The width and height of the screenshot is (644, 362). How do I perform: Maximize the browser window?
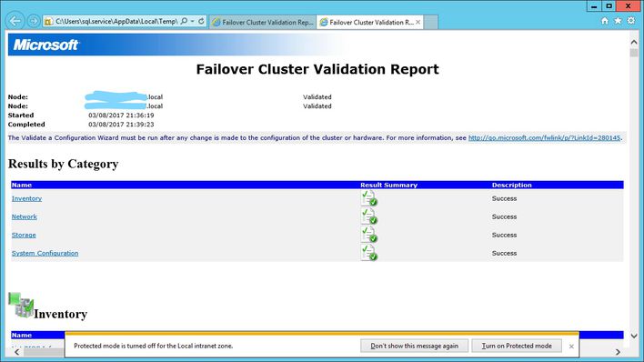pyautogui.click(x=609, y=5)
